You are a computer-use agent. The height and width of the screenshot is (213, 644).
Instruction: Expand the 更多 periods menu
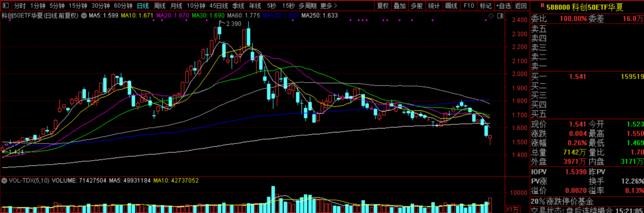(x=330, y=6)
